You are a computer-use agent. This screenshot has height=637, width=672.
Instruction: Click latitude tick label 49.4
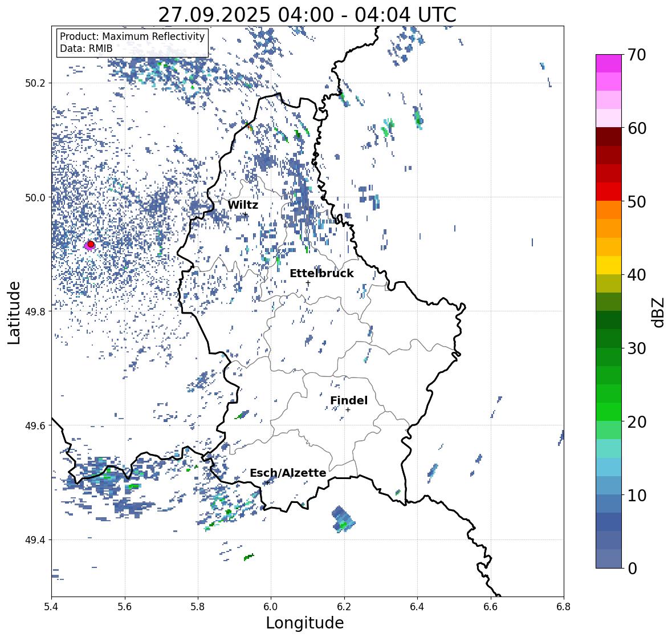[x=35, y=539]
